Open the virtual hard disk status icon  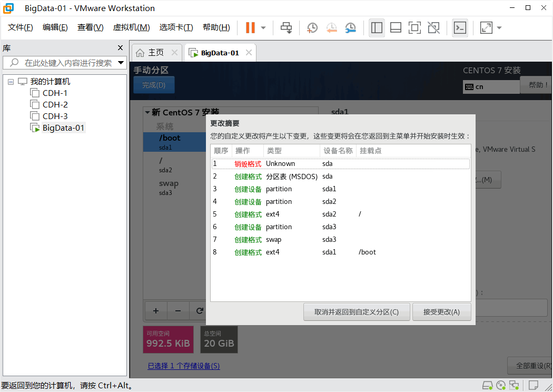pos(488,386)
